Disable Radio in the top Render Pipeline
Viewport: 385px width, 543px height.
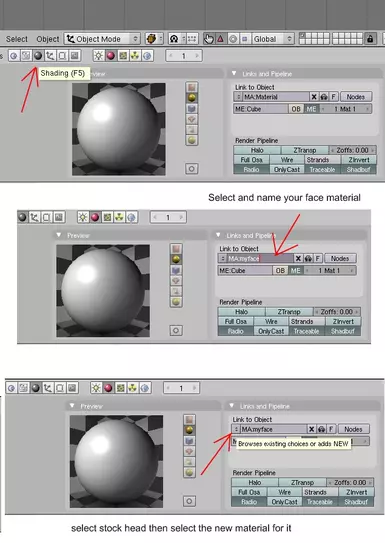click(251, 170)
